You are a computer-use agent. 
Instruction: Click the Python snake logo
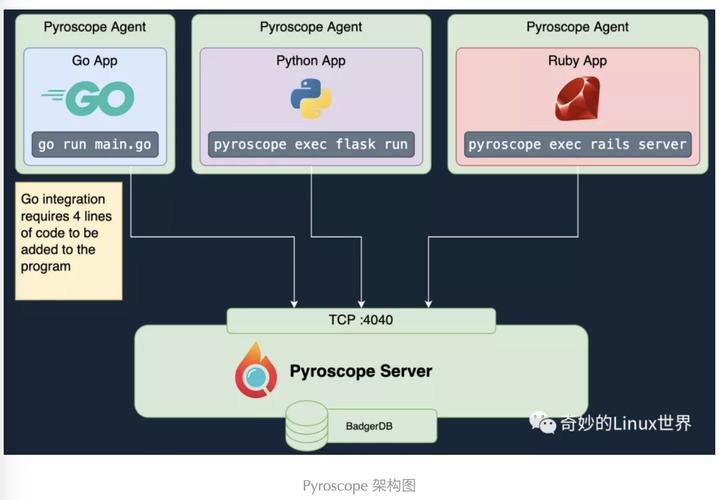pos(311,98)
